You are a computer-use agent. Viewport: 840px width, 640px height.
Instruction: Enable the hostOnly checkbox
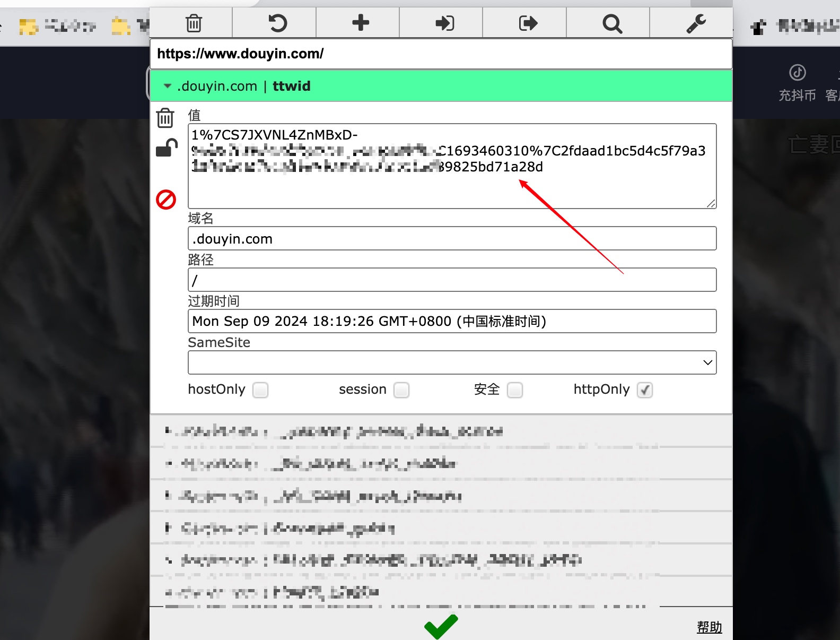click(260, 390)
